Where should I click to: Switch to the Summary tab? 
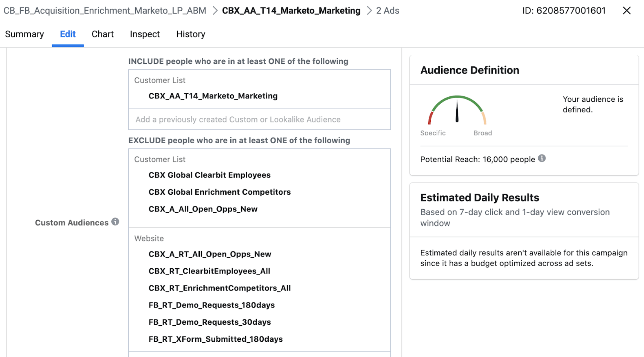click(24, 34)
